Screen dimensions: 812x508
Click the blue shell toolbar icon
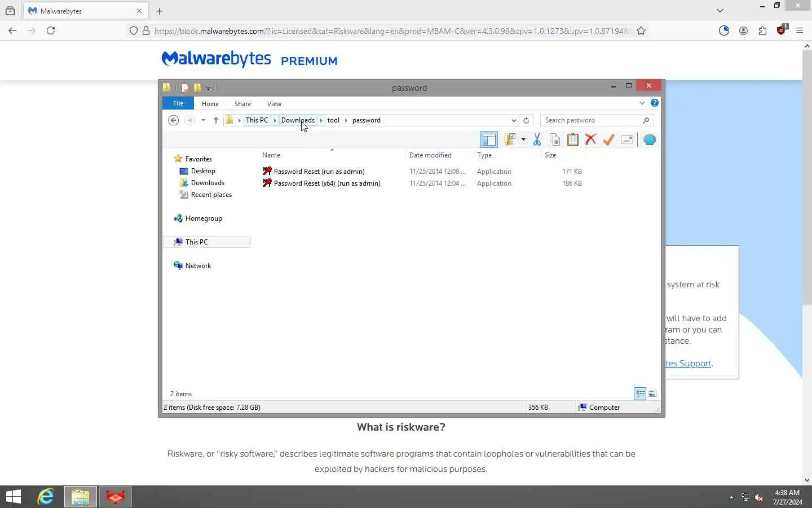point(650,139)
